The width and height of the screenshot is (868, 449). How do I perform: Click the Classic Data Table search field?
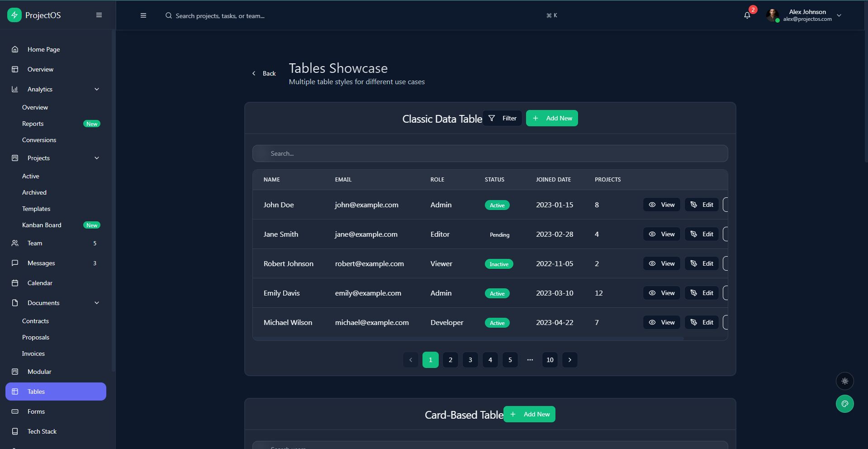click(x=490, y=153)
